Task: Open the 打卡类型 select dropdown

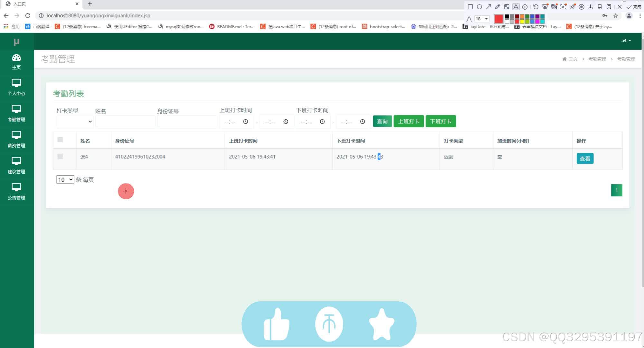Action: (x=75, y=121)
